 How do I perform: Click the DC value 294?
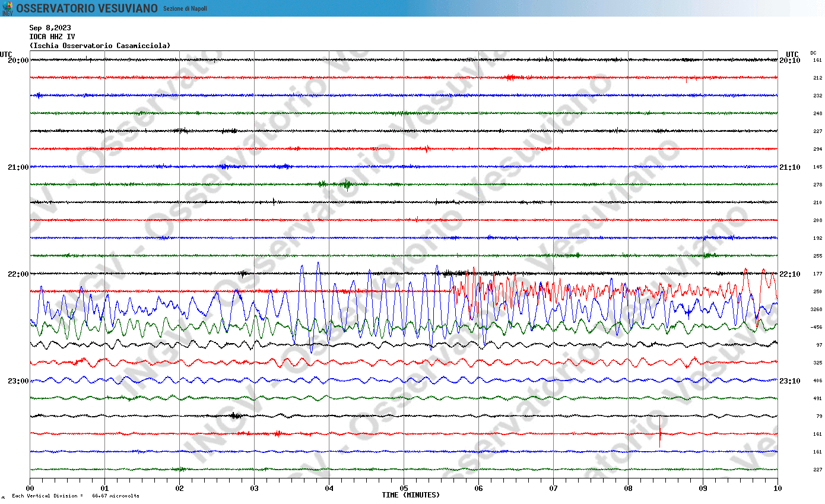coord(817,149)
